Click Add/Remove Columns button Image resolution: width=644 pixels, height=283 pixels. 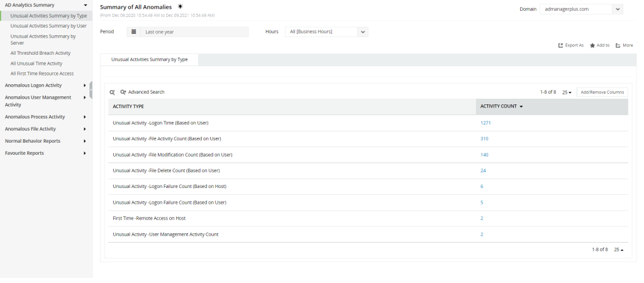[x=602, y=92]
